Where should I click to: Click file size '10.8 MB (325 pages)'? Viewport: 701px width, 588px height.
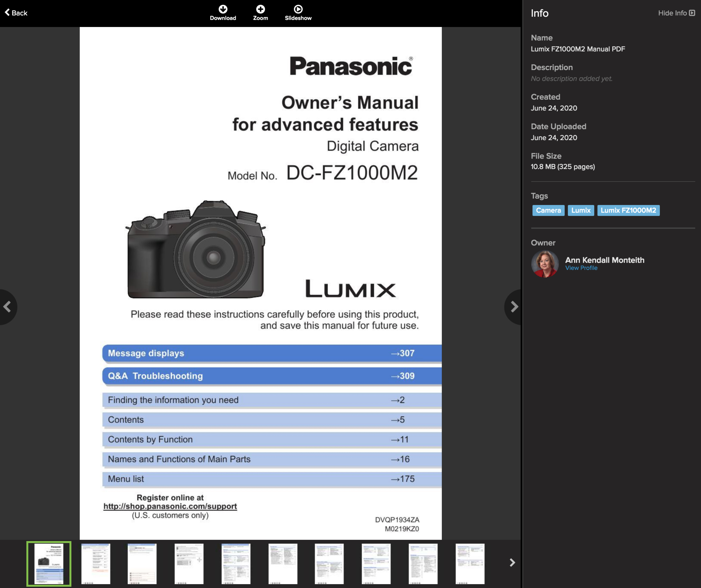(563, 167)
